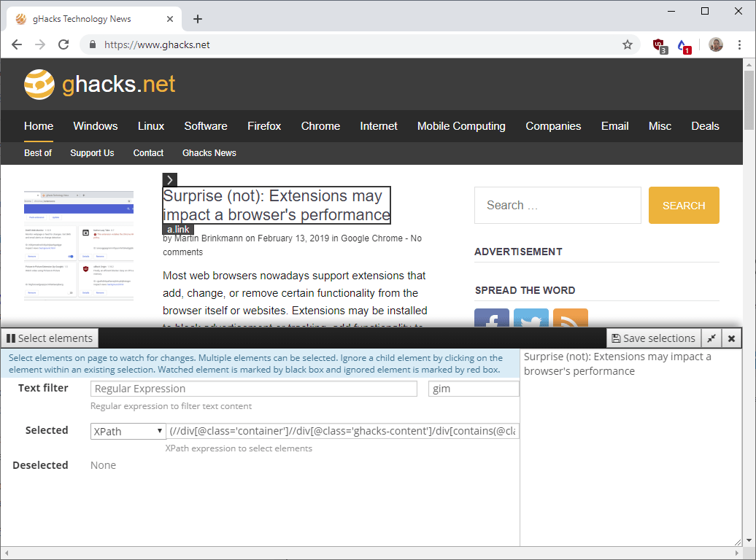Open the Mobile Computing menu item
This screenshot has height=560, width=756.
(461, 126)
